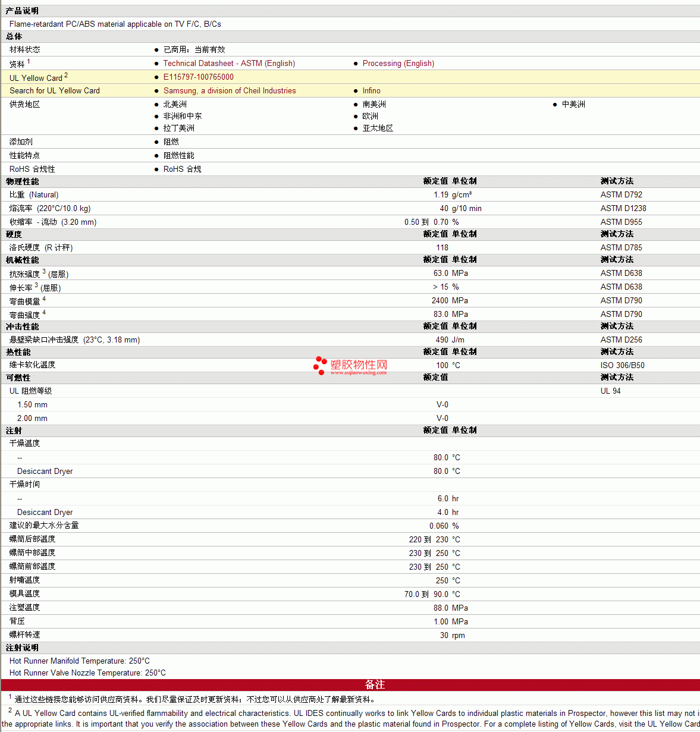Click ASTM D955 test method cell
The image size is (700, 732).
point(621,222)
